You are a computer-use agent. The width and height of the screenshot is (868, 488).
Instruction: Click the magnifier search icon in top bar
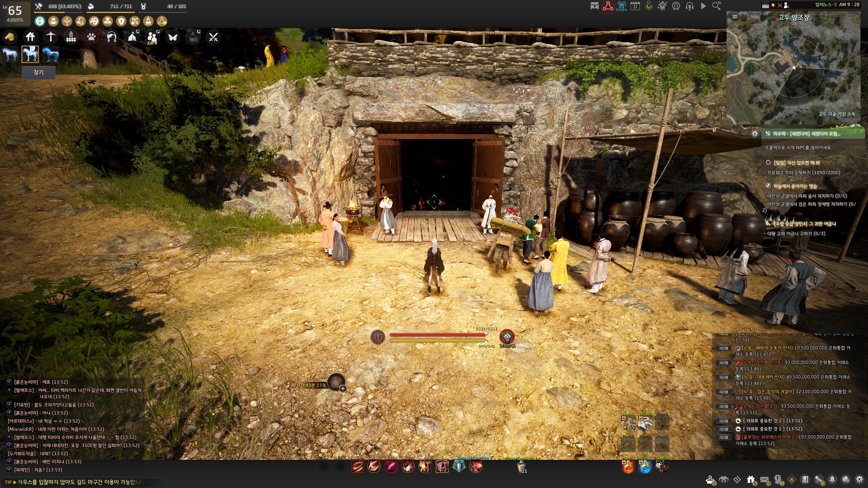716,6
